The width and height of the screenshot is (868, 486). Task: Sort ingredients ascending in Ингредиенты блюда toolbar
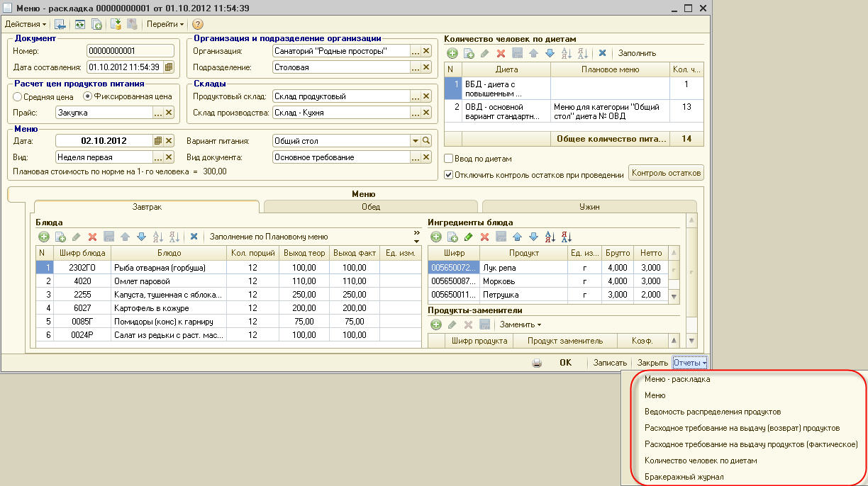coord(550,237)
